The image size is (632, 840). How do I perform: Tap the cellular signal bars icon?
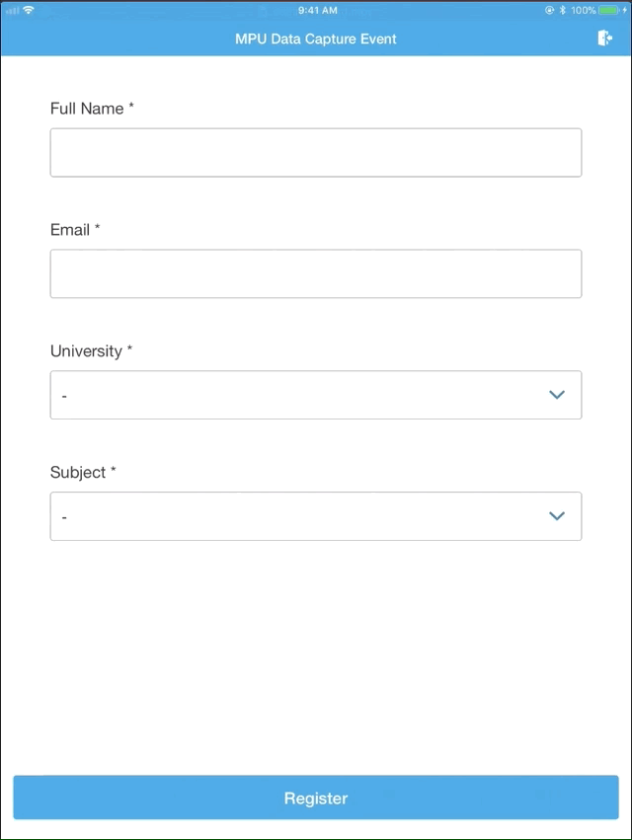click(12, 11)
